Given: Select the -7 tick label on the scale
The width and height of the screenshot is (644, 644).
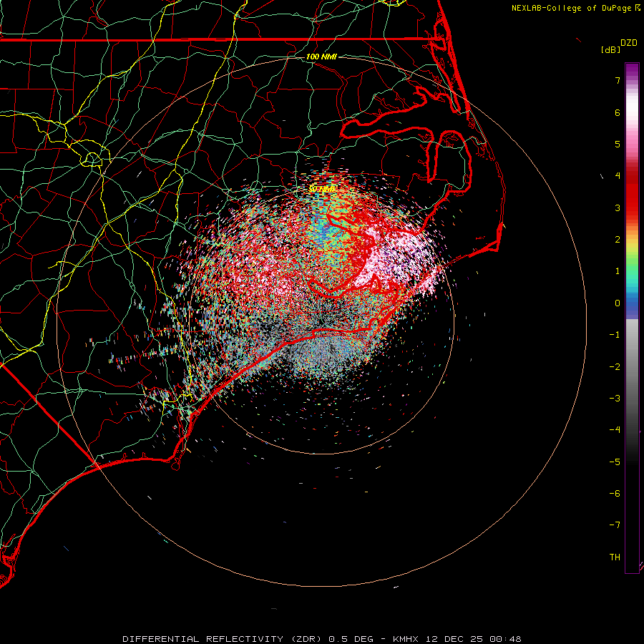Looking at the screenshot, I should click(x=615, y=525).
